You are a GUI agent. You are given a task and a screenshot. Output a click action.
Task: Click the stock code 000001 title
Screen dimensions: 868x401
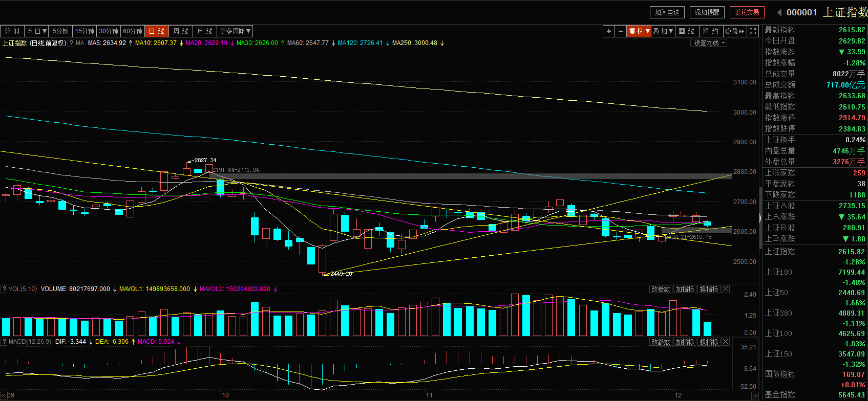801,12
